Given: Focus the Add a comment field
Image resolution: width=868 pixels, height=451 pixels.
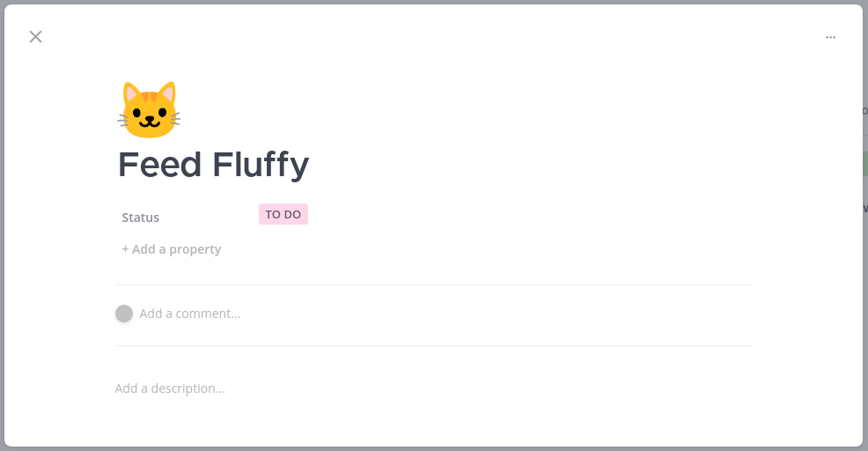Looking at the screenshot, I should pos(190,314).
